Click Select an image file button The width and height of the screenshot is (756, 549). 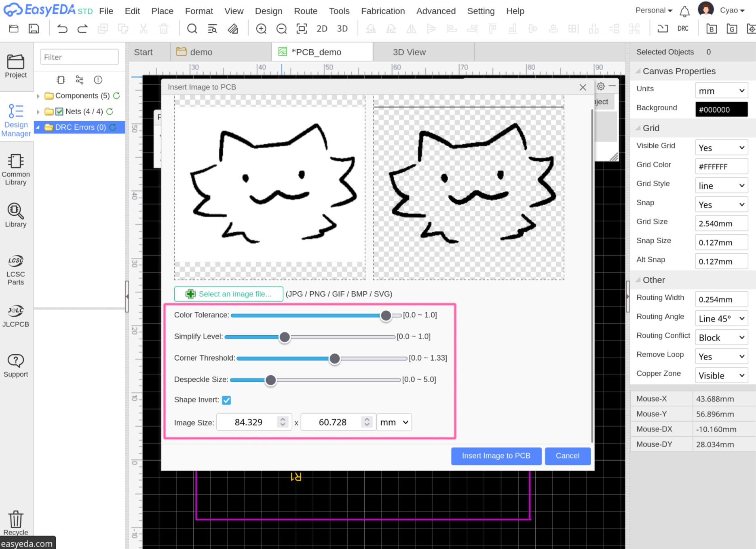coord(228,294)
